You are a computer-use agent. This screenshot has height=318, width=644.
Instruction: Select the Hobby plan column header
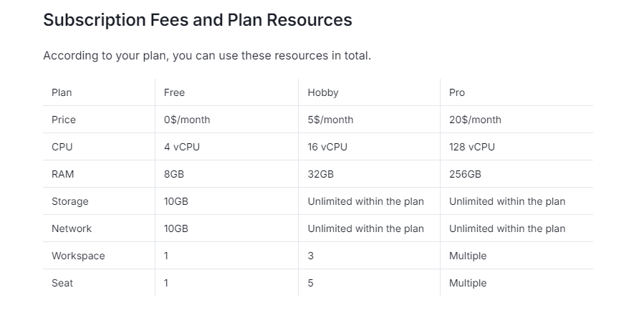pyautogui.click(x=323, y=92)
